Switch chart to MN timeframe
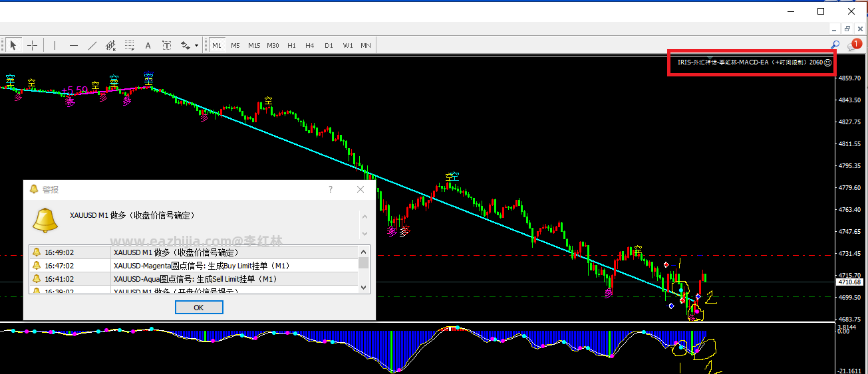The height and width of the screenshot is (374, 868). pos(366,45)
